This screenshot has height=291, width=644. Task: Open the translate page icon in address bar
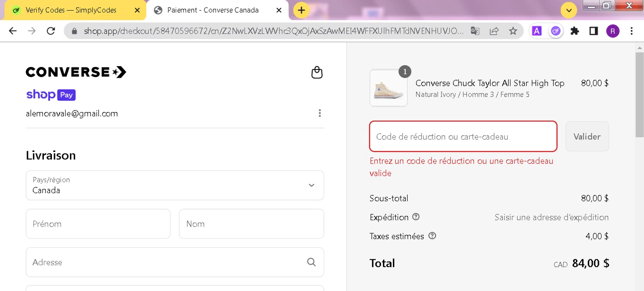click(x=475, y=31)
